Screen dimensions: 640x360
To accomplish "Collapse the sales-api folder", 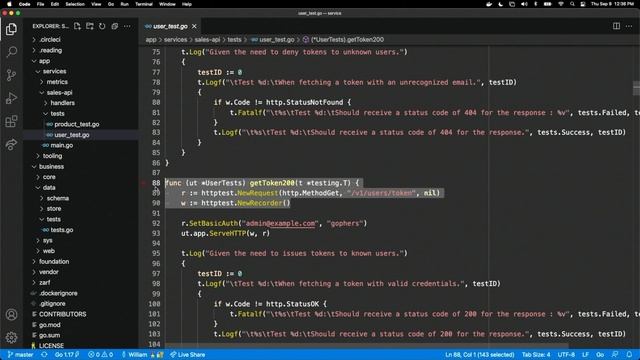I will (x=59, y=93).
